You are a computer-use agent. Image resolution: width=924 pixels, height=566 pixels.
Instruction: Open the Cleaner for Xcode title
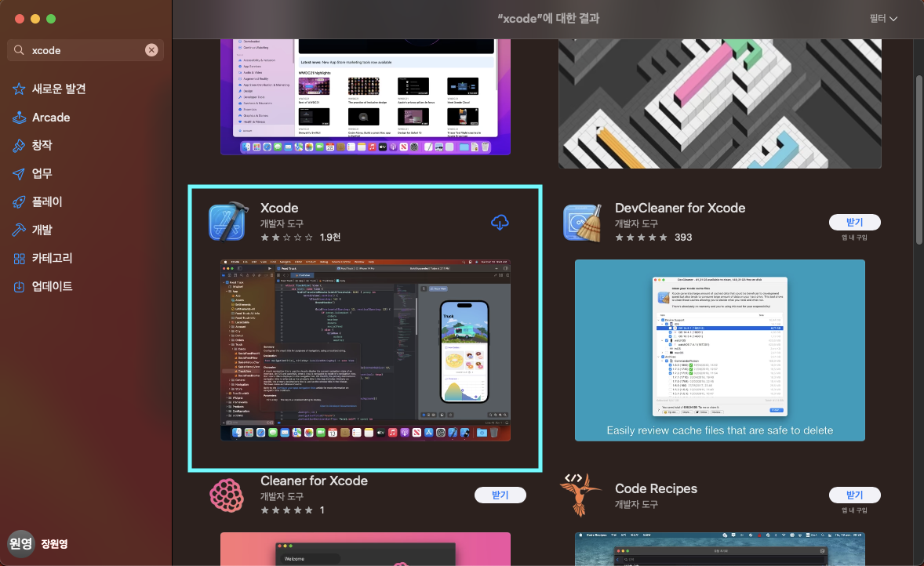314,481
